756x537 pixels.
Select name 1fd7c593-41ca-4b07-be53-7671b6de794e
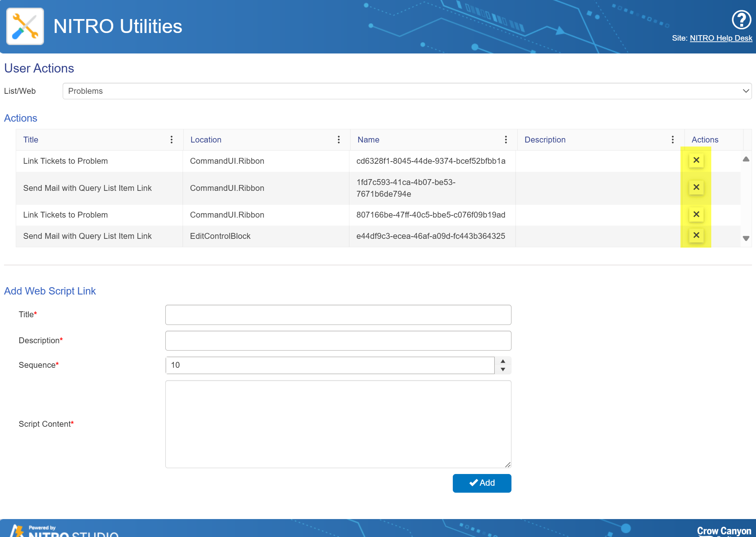click(406, 188)
